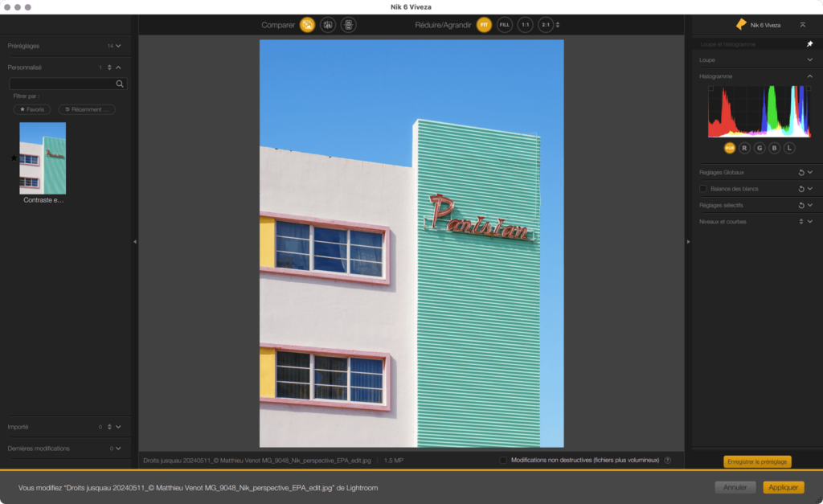Click the 1.5 MP value
823x504 pixels.
(393, 461)
